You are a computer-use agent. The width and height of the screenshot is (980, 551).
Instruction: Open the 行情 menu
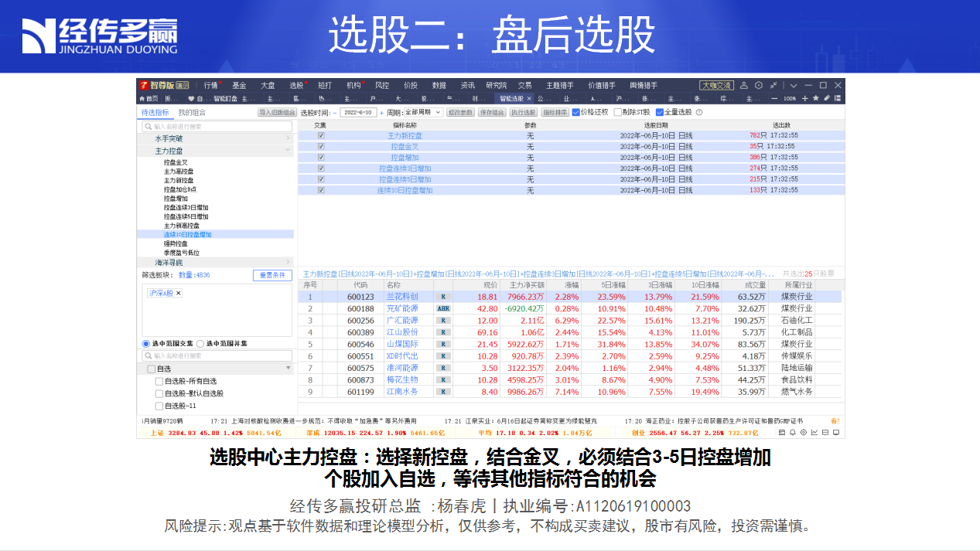click(x=211, y=85)
